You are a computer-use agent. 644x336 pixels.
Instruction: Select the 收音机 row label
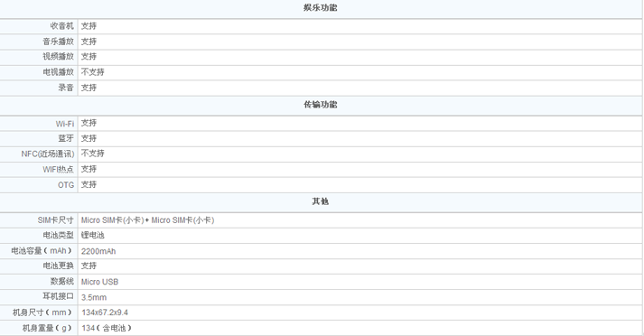point(62,26)
